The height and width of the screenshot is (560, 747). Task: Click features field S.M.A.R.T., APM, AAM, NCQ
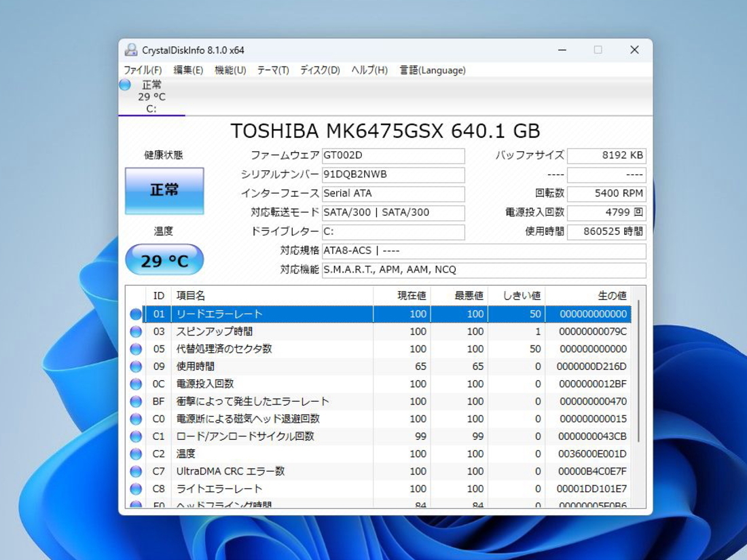click(x=484, y=270)
